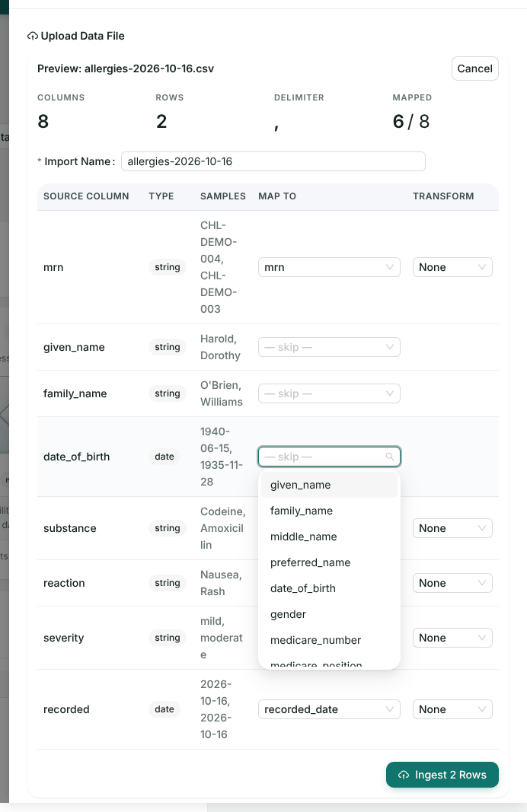Edit the Import Name field

273,161
